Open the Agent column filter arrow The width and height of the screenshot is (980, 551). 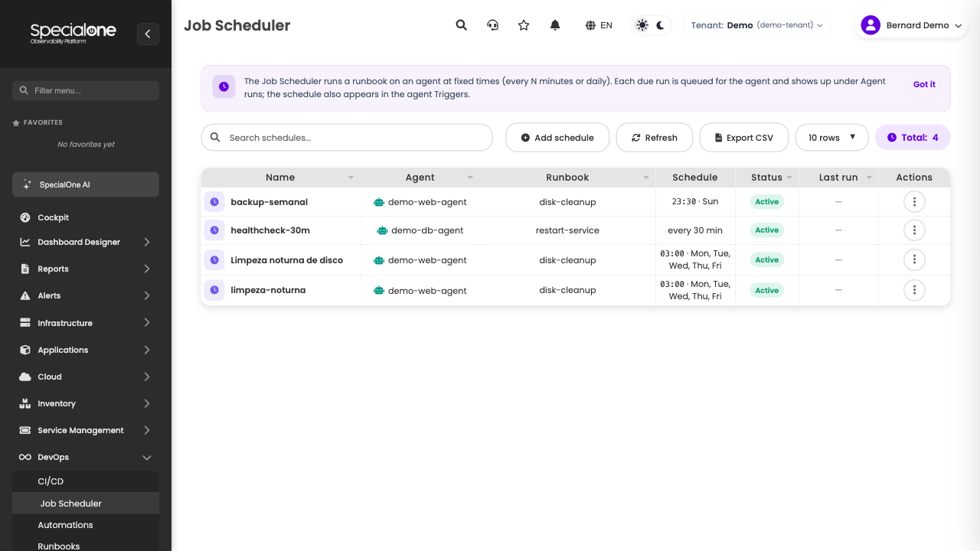pyautogui.click(x=470, y=178)
